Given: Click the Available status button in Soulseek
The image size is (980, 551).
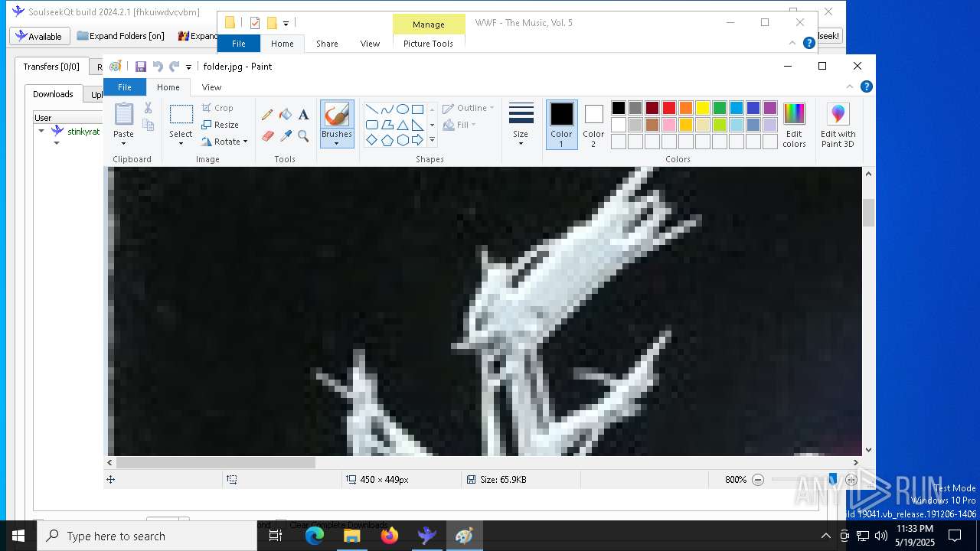Looking at the screenshot, I should 39,36.
